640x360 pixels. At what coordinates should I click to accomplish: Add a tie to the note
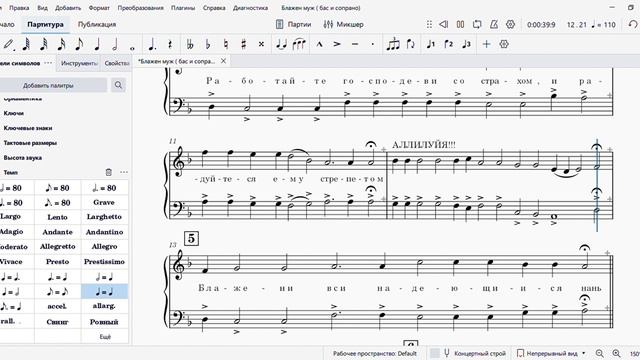281,44
